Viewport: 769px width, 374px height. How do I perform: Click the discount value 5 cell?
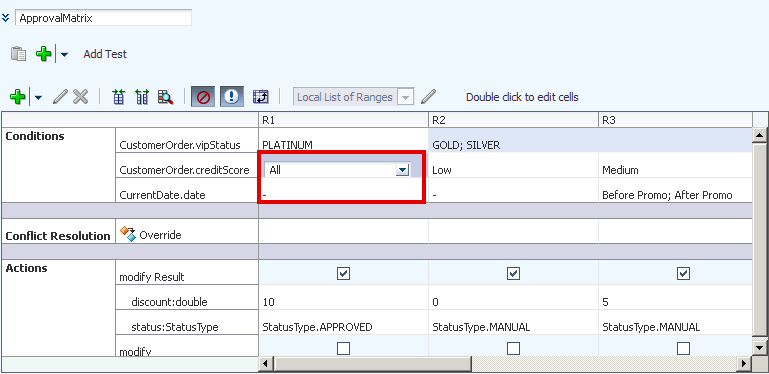click(675, 297)
